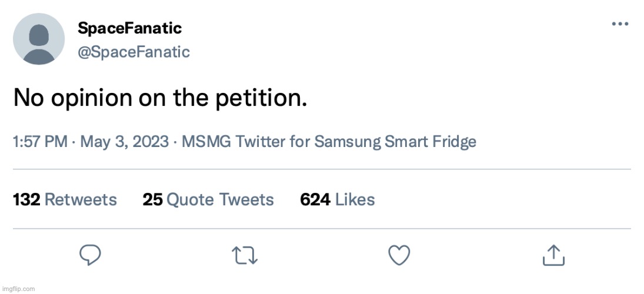
Task: Show the Quote Tweets list label
Action: 221,199
